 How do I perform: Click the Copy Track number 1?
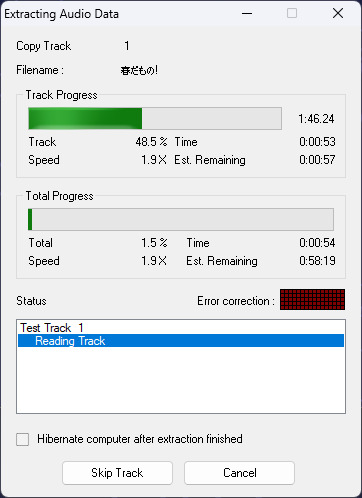(127, 46)
